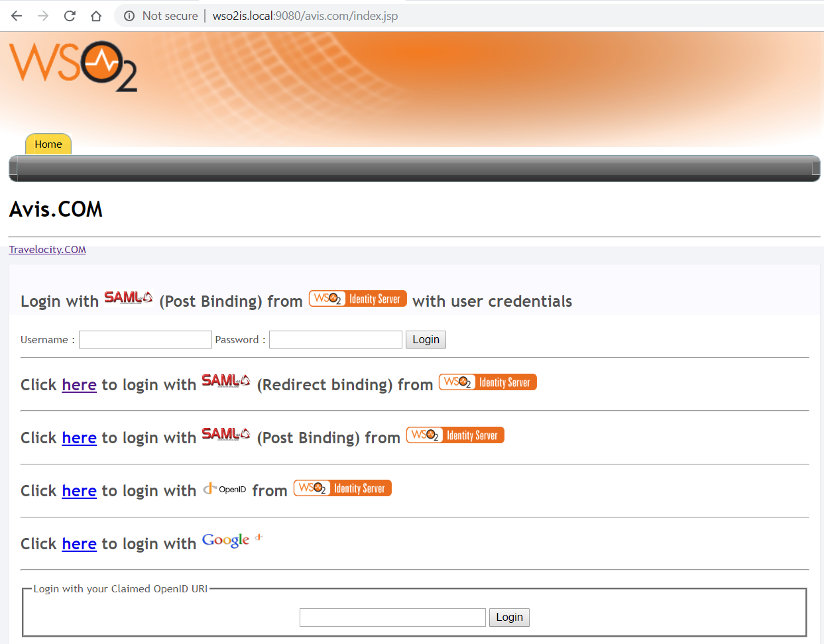Screen dimensions: 824x644
Task: Click 'here' for SAML Post Binding login
Action: (80, 438)
